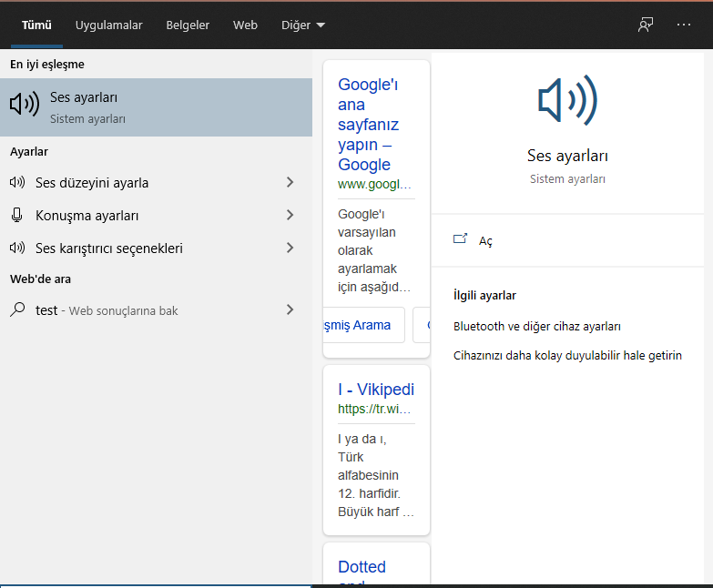Screen dimensions: 713x588
Task: Click the microphone icon for Konuşma ayarları
Action: [17, 216]
